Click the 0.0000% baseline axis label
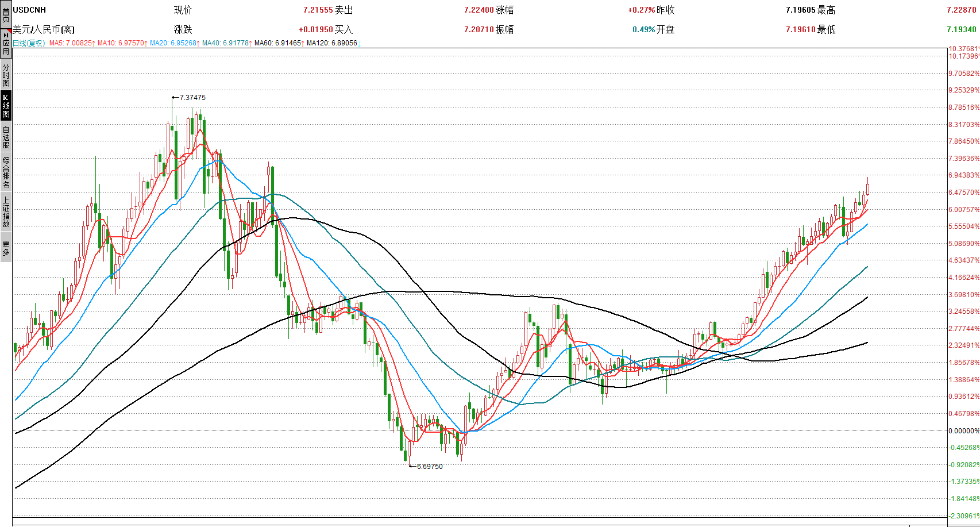Screen dimensions: 980x527 tap(963, 431)
